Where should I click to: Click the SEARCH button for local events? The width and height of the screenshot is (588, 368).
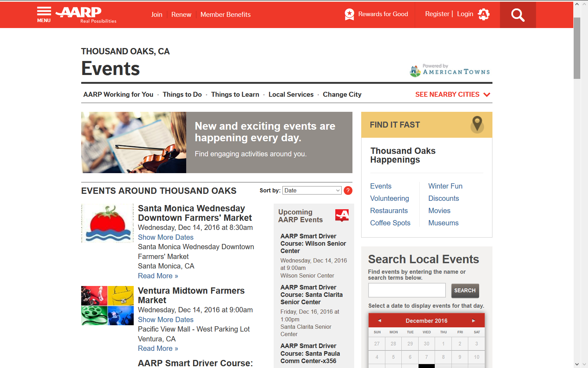click(x=465, y=291)
